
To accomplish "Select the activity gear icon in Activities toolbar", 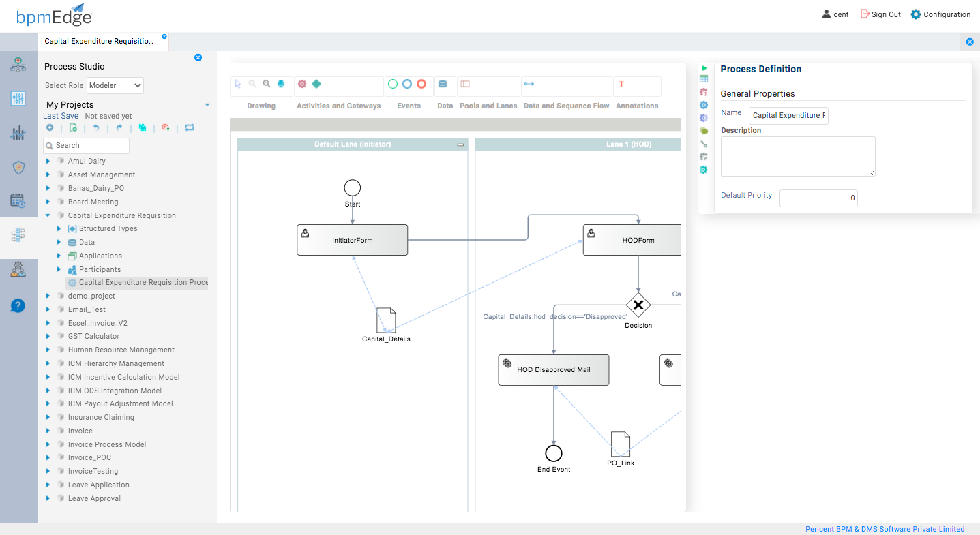I will pyautogui.click(x=301, y=83).
